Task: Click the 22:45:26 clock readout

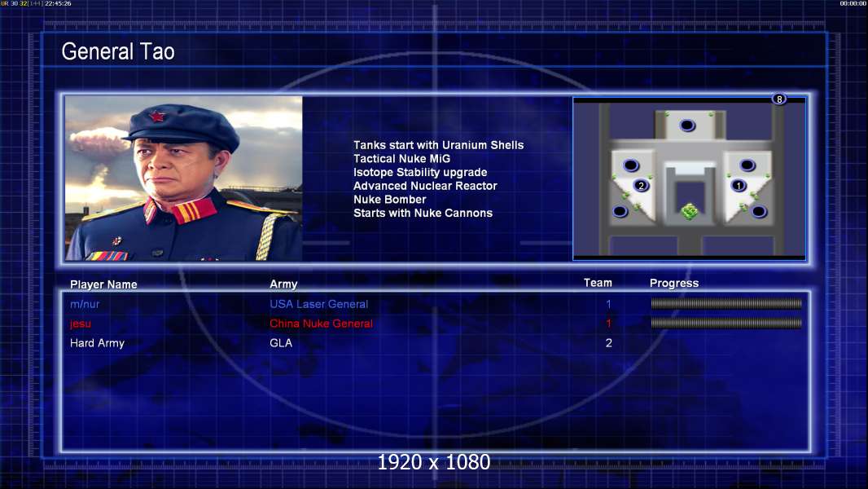Action: pyautogui.click(x=58, y=3)
